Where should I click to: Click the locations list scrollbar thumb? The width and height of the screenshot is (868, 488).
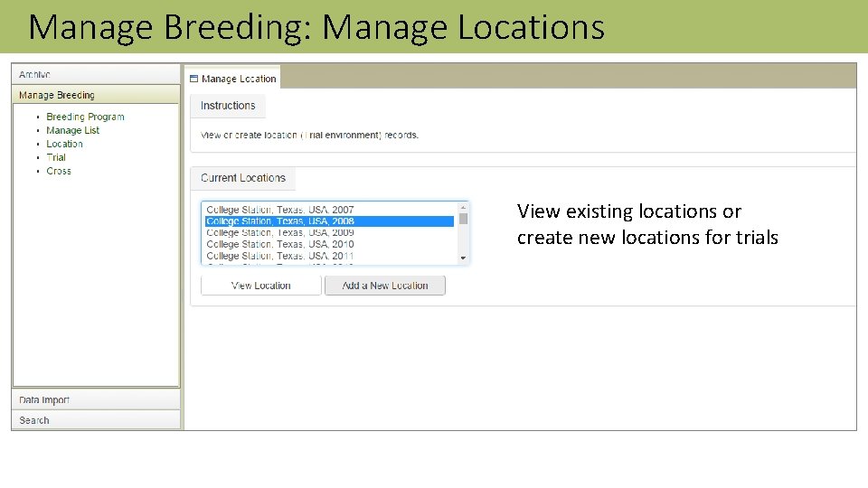tap(463, 219)
